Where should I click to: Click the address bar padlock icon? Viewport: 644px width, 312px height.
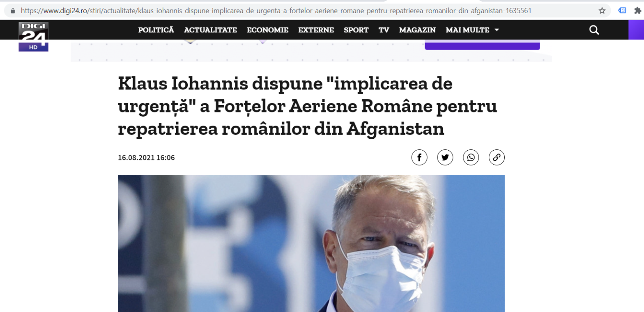(13, 11)
